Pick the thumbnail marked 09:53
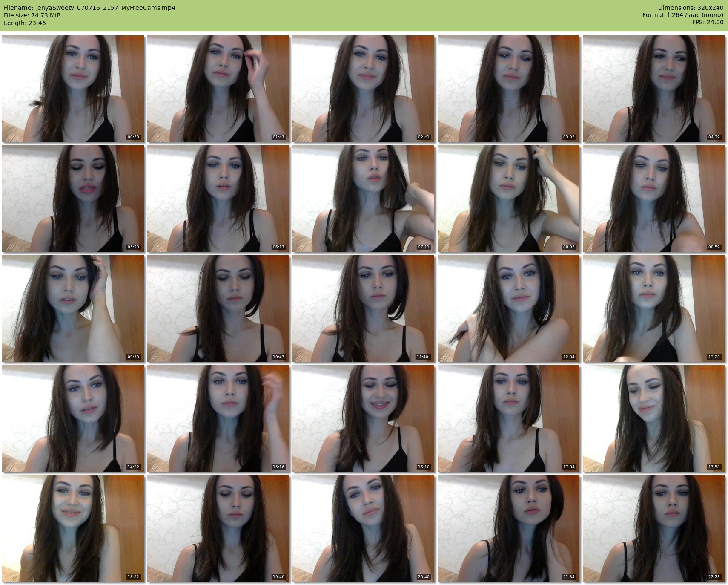This screenshot has height=585, width=728. tap(73, 308)
